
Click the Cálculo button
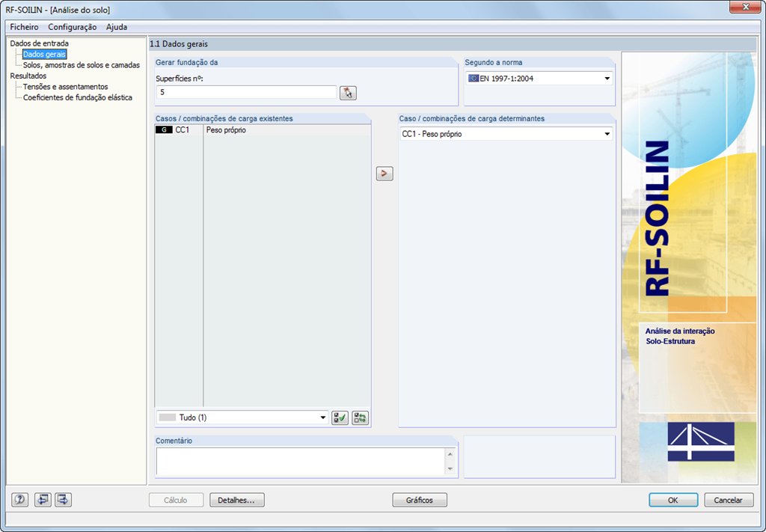click(x=176, y=500)
